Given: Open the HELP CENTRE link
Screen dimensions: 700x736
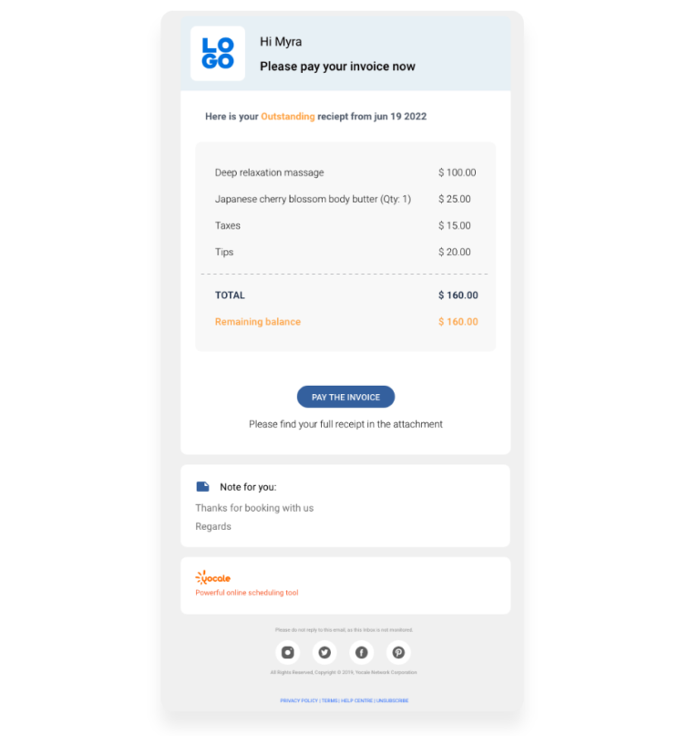Looking at the screenshot, I should click(x=356, y=700).
